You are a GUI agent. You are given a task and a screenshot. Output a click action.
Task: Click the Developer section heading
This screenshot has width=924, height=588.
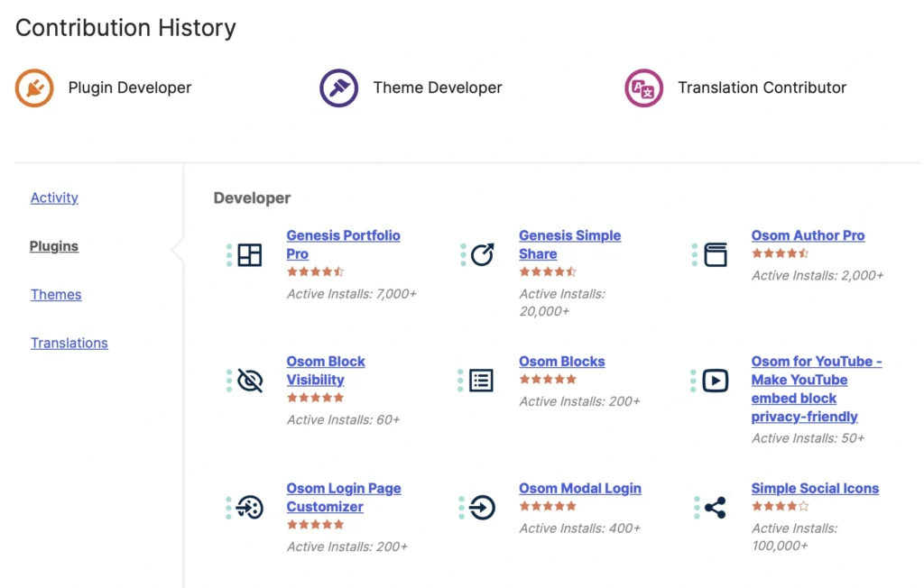point(252,198)
